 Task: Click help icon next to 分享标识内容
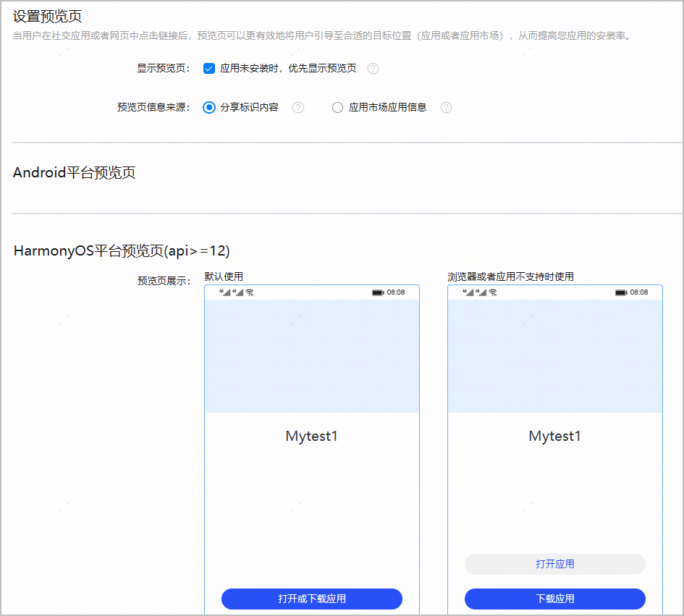pyautogui.click(x=297, y=107)
